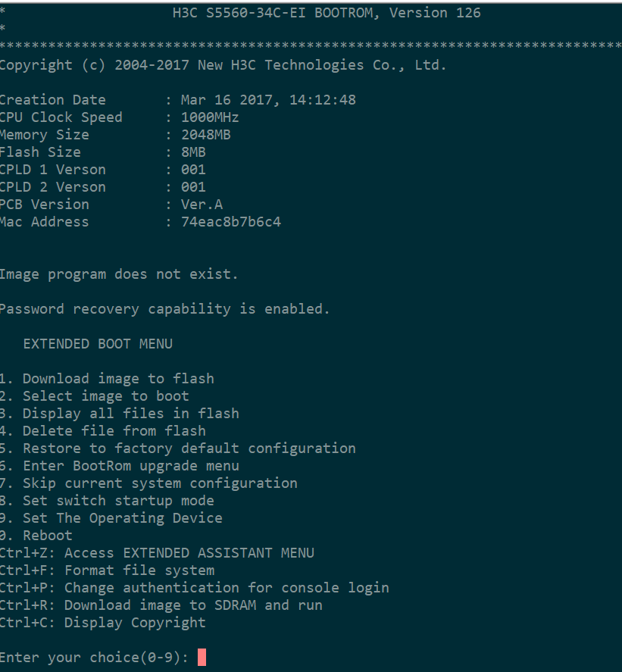This screenshot has height=672, width=622.
Task: Click "Set The Operating Device" entry
Action: coord(112,518)
